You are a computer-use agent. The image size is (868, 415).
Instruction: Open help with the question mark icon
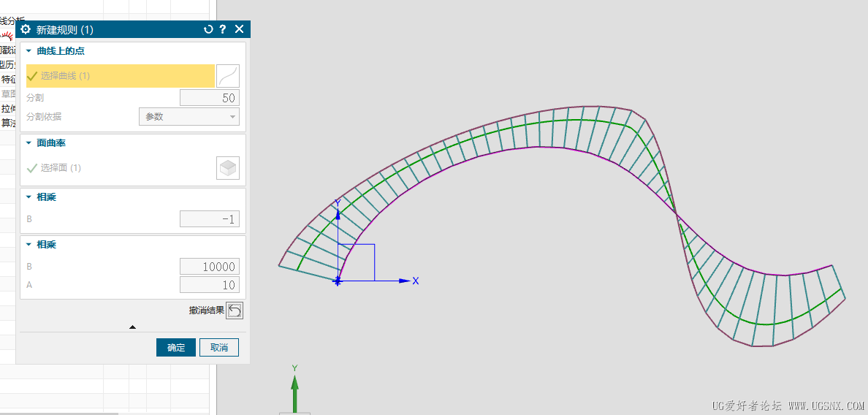click(x=223, y=29)
